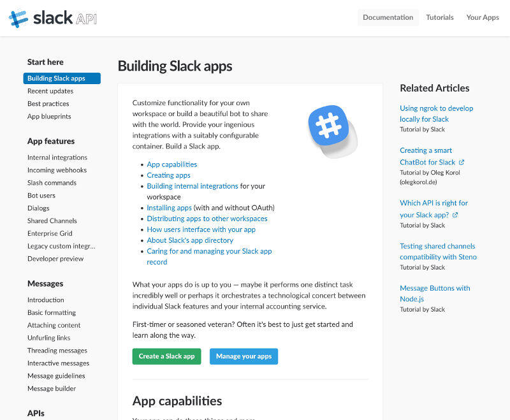The image size is (510, 420).
Task: Switch to the Tutorials section
Action: 439,17
